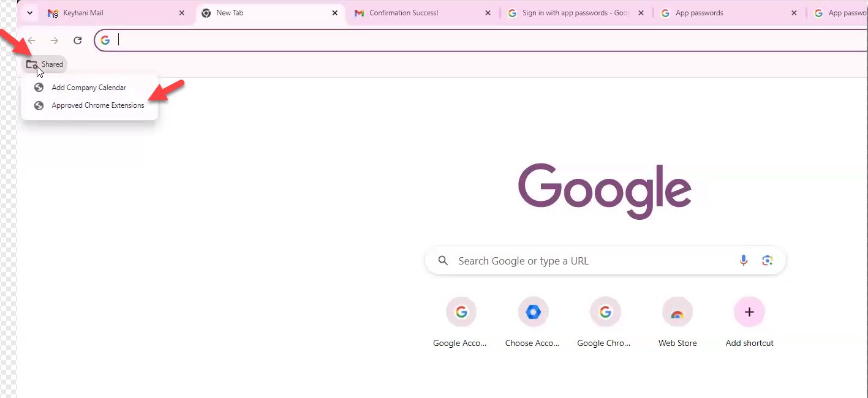Open the Web Store shortcut
868x398 pixels.
click(x=677, y=322)
